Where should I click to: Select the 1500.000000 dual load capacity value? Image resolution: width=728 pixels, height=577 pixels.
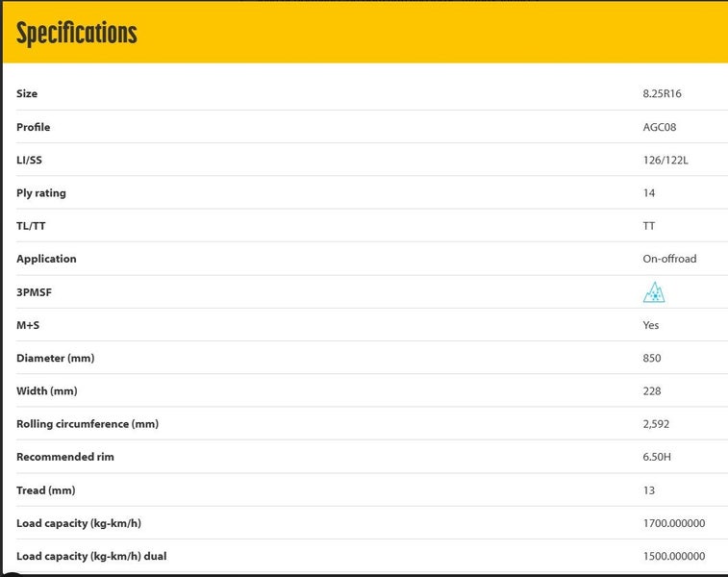coord(674,556)
